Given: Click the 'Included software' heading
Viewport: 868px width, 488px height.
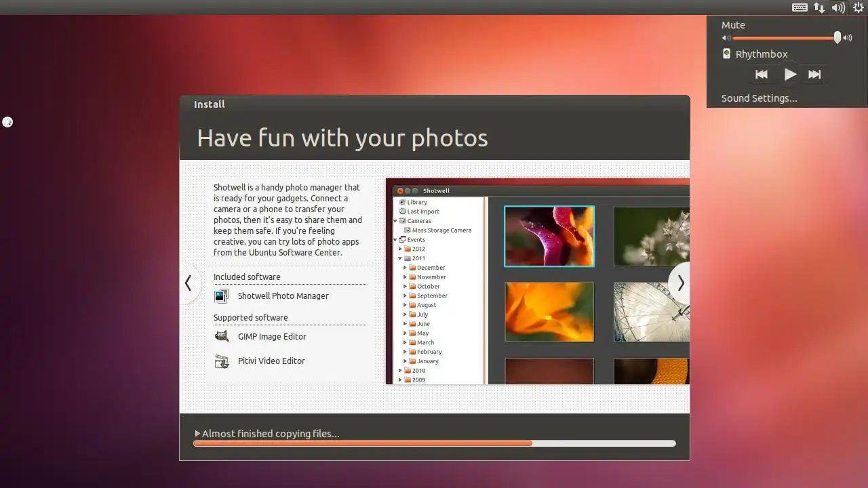Looking at the screenshot, I should (247, 277).
